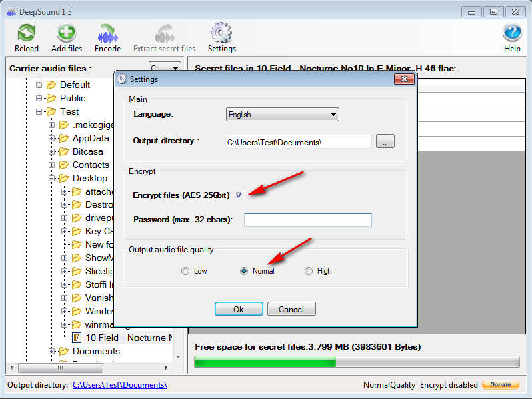Open the Language dropdown
The width and height of the screenshot is (532, 399).
tap(282, 115)
